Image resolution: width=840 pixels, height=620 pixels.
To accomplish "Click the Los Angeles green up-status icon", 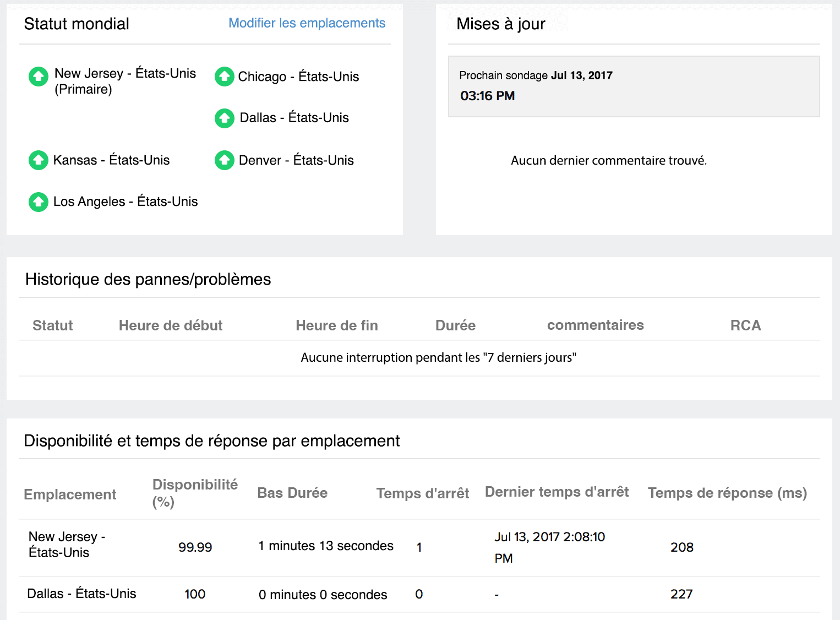I will 39,202.
